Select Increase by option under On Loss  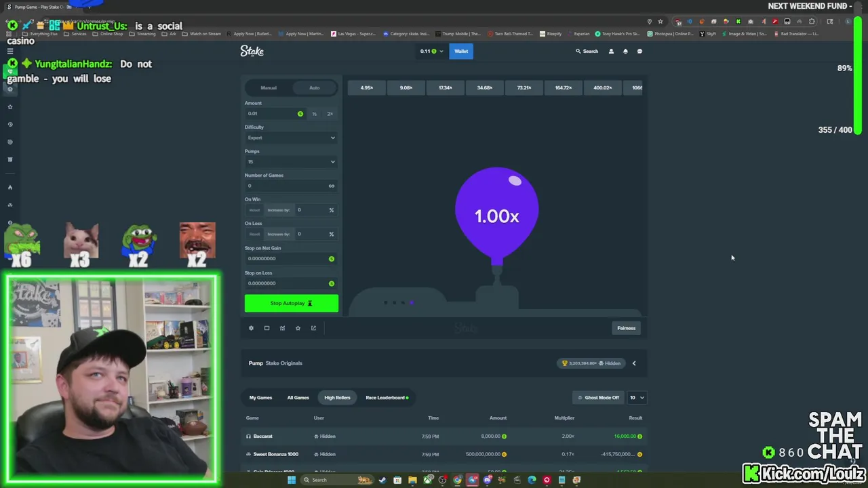279,234
